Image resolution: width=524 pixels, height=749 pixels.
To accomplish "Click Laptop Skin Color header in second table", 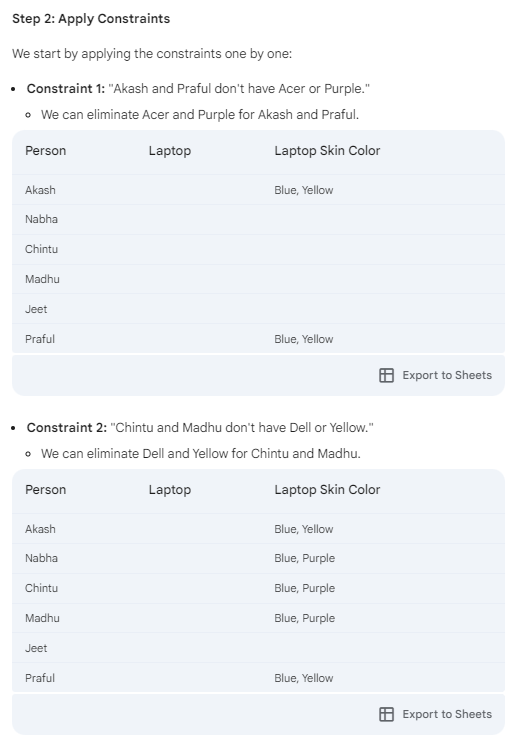I will click(x=327, y=490).
